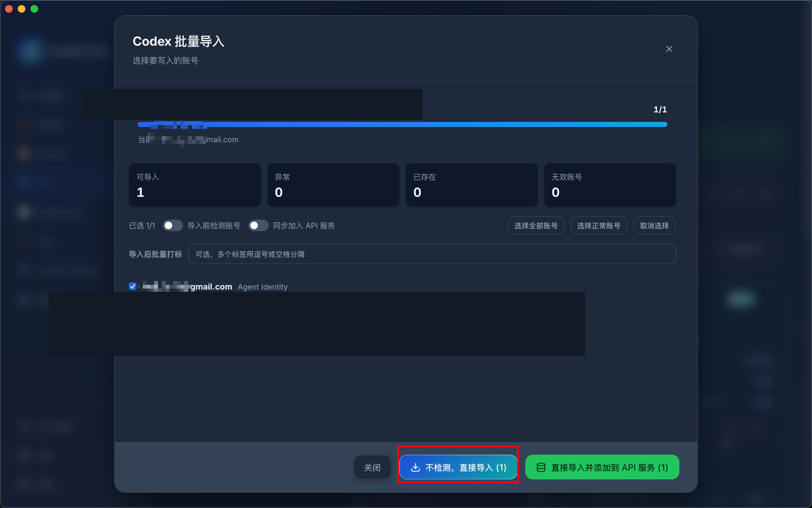Click 直接导入并添加到 API 服务 (1) button
Screen dimensions: 812x508
[602, 467]
